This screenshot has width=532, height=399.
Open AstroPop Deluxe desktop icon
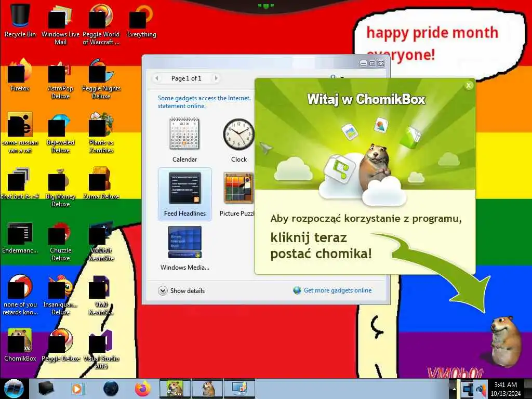coord(60,79)
